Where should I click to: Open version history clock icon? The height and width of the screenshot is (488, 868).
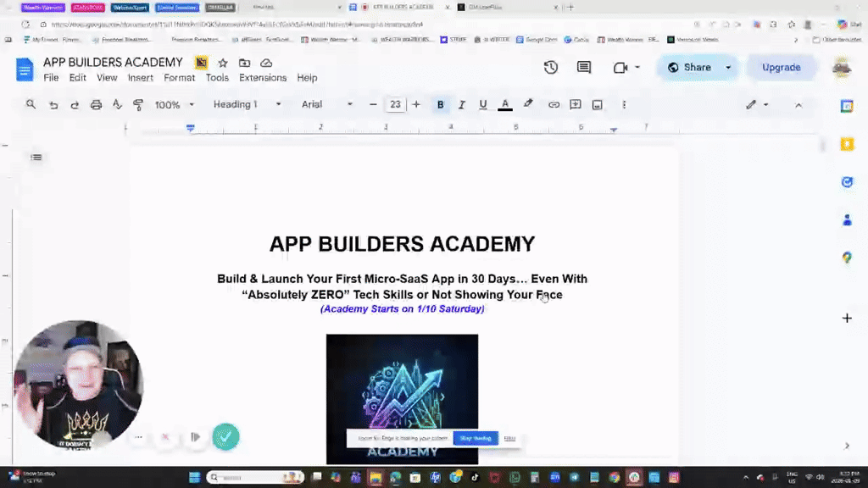(x=550, y=68)
